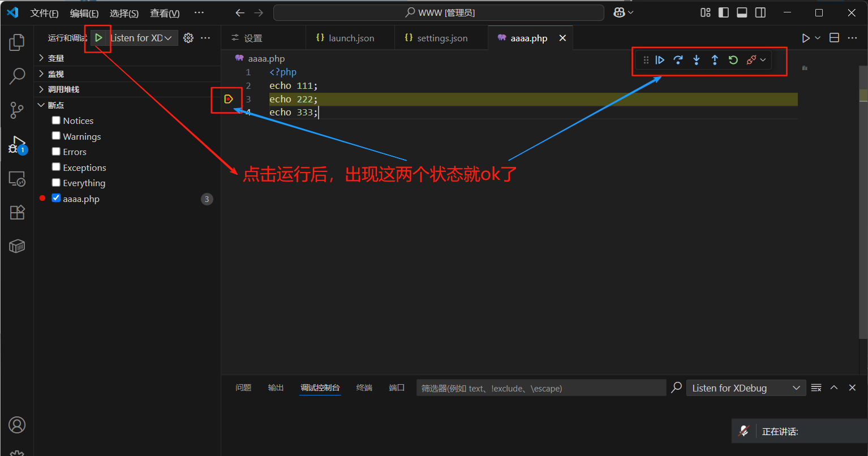Image resolution: width=868 pixels, height=456 pixels.
Task: Open the Explorer view in activity bar
Action: coord(17,42)
